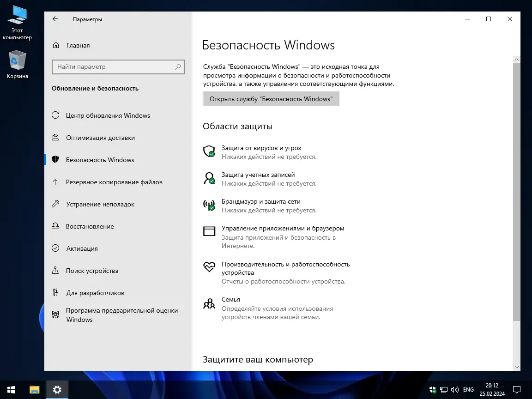Select the Центр обновления Windows sidebar icon
Screen dimensions: 532x399
56,115
